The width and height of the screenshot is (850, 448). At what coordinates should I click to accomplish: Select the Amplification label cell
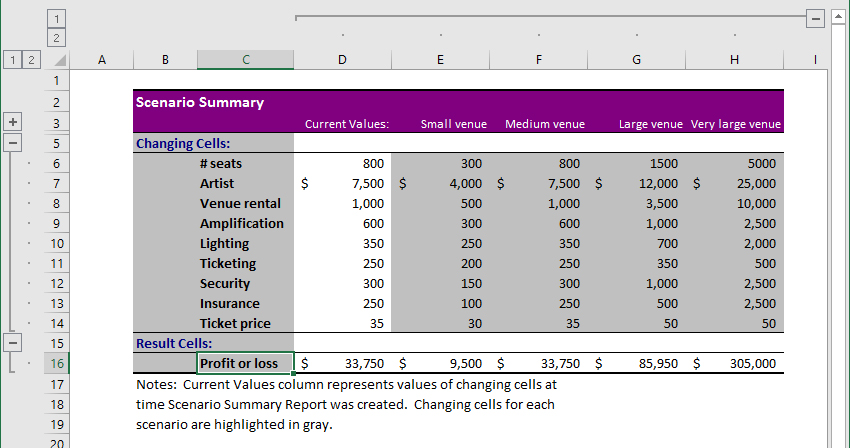[x=246, y=223]
